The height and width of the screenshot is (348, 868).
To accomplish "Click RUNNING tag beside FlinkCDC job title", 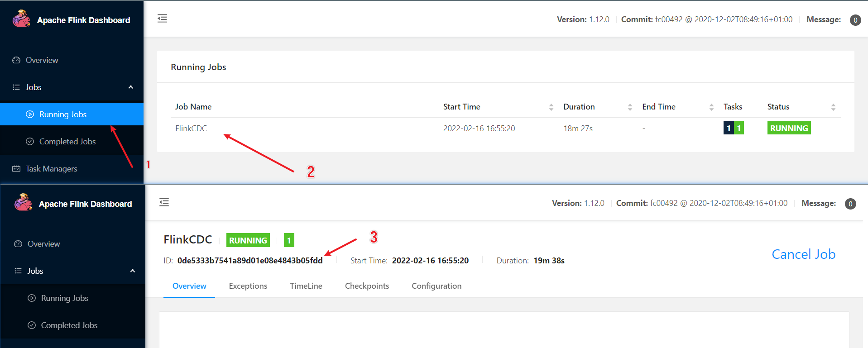I will (248, 240).
